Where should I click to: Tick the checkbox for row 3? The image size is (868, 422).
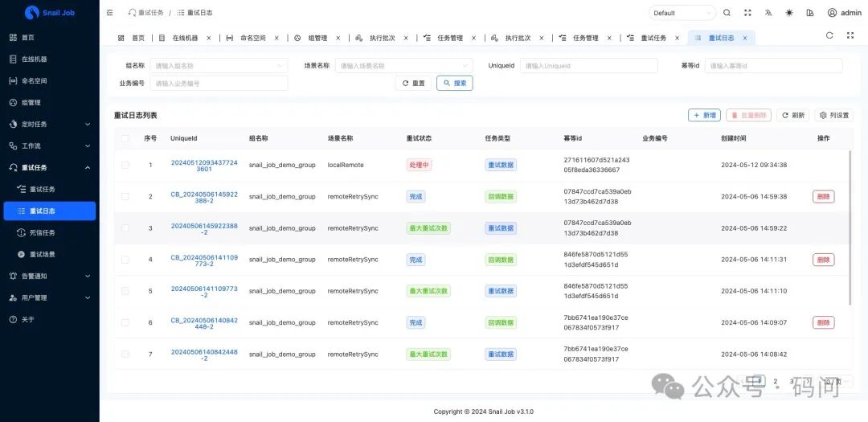(x=125, y=228)
